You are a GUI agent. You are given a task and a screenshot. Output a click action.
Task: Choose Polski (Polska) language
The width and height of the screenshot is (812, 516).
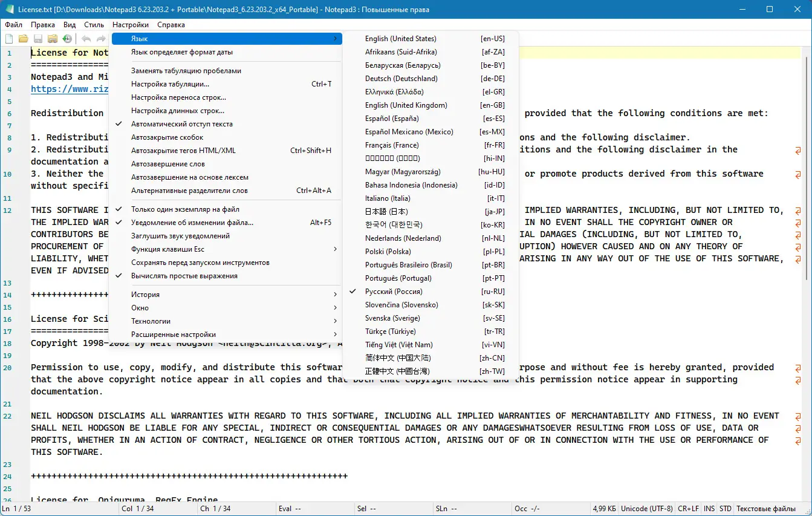click(x=430, y=252)
